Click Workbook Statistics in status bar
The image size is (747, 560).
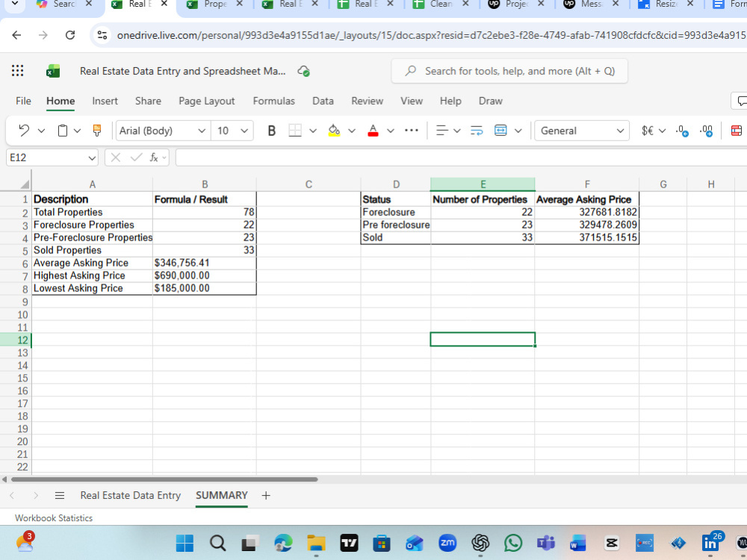tap(54, 518)
